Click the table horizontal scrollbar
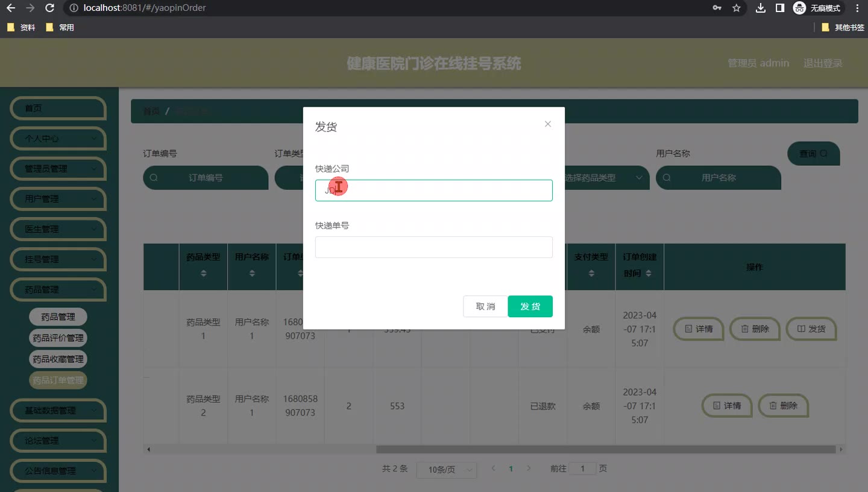Viewport: 868px width, 492px height. [606, 449]
